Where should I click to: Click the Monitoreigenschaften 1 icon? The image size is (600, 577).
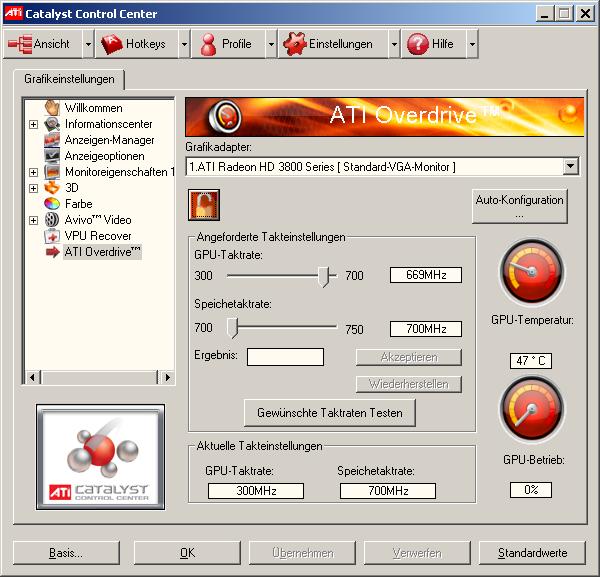coord(52,172)
